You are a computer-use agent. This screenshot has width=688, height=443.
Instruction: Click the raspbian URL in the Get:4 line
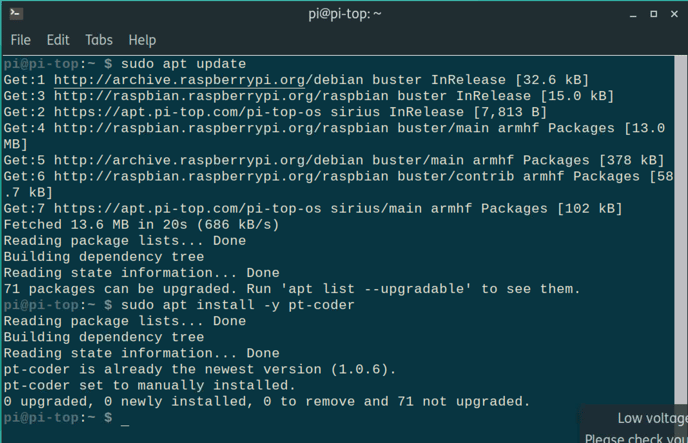221,128
